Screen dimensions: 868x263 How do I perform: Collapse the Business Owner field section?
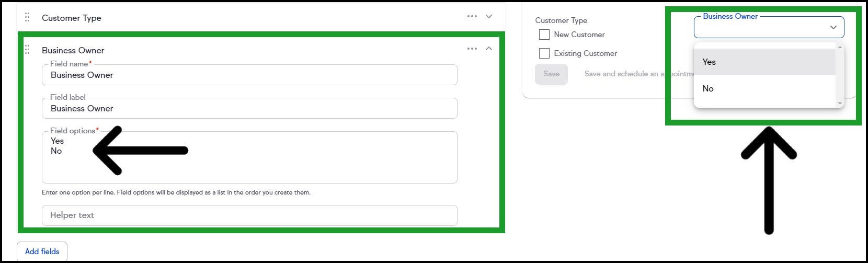tap(489, 49)
